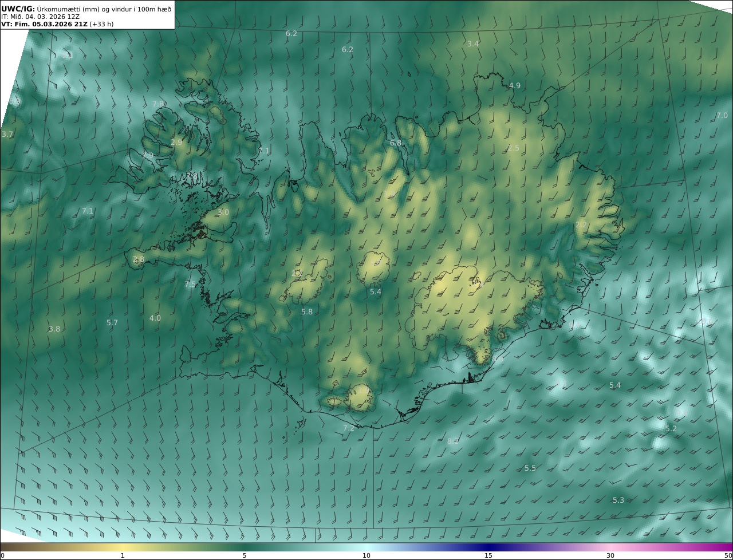733x560 pixels.
Task: Click the 6.8 value label on map
Action: 396,143
